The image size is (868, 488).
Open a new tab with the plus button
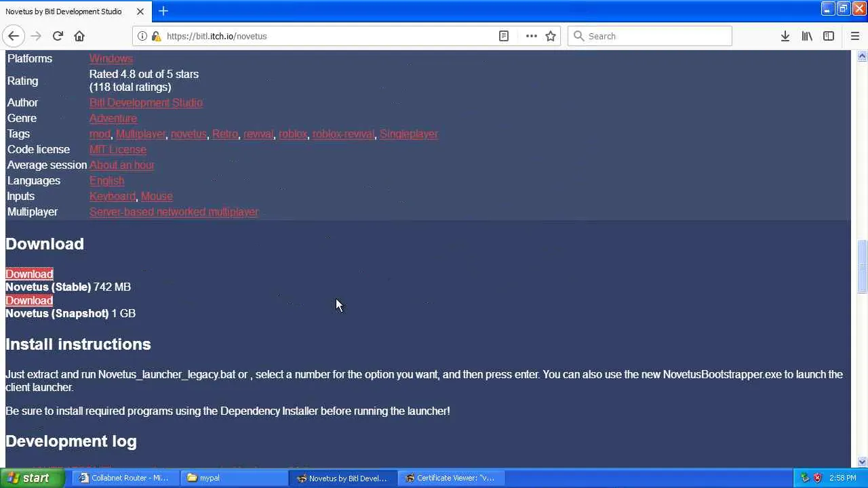(x=163, y=11)
